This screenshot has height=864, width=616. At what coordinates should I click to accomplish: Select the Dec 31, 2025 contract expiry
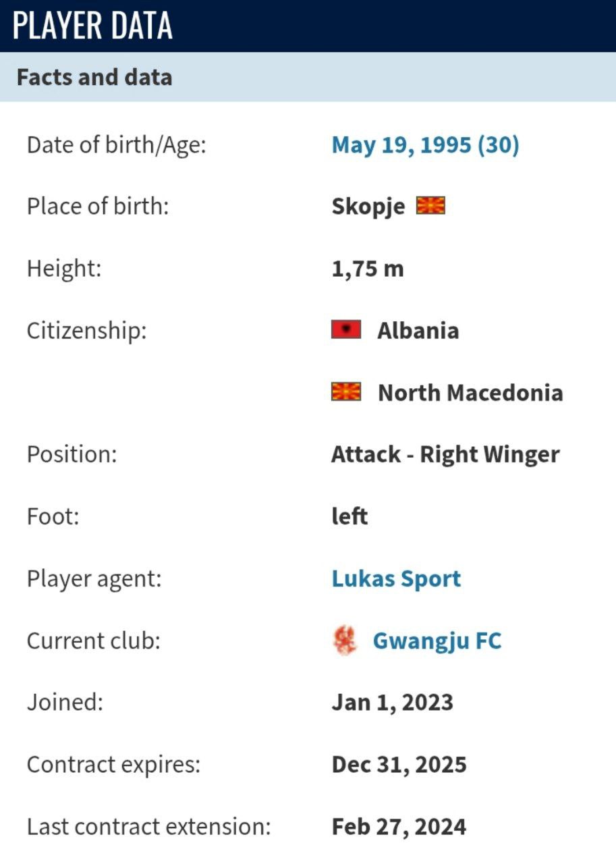[399, 765]
